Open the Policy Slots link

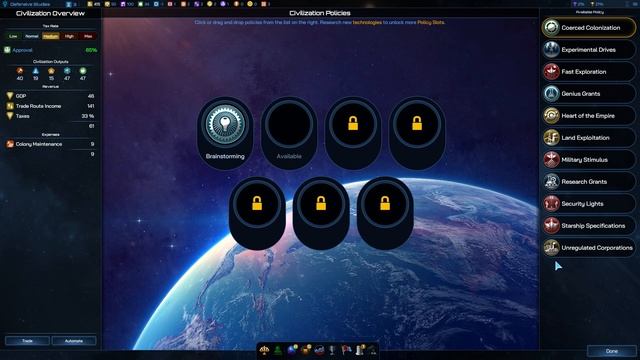(431, 22)
